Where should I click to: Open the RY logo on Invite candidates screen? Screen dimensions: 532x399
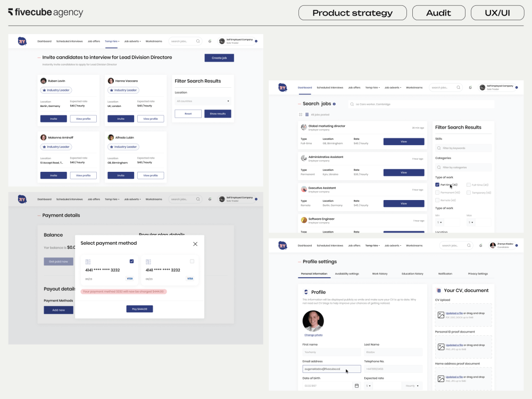[x=22, y=41]
